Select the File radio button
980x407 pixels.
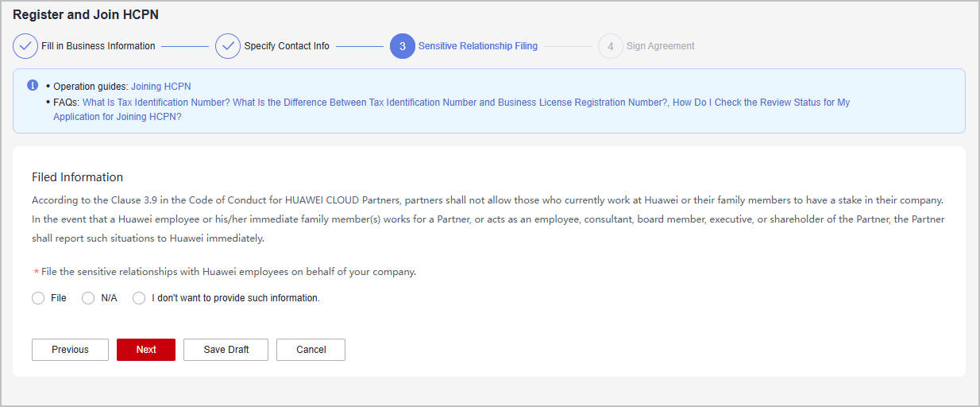(38, 298)
